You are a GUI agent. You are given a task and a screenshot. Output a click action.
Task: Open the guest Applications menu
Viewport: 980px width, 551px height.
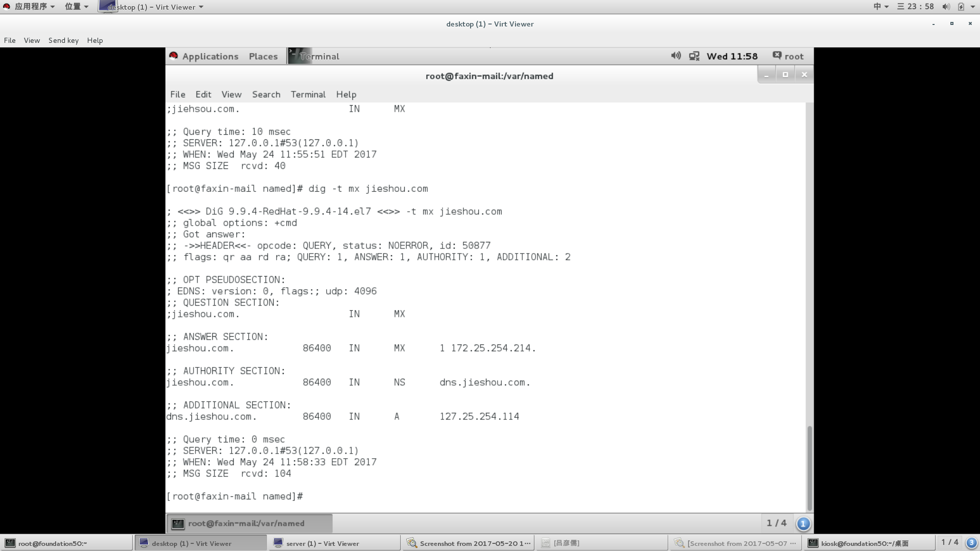coord(210,56)
